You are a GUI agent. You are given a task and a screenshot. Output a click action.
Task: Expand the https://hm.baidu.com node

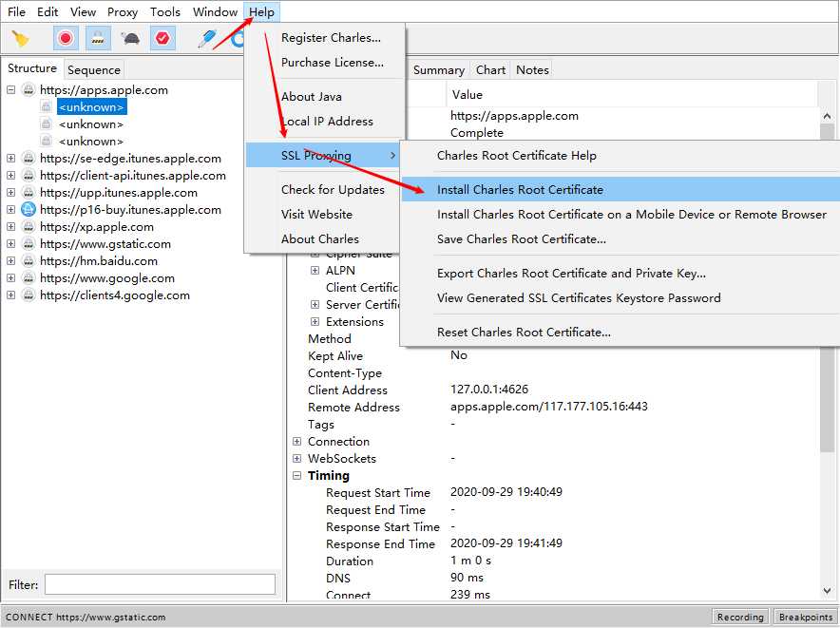(10, 261)
